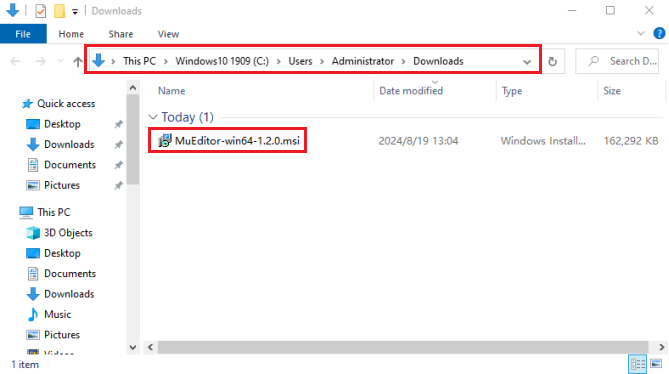
Task: Open the address bar history dropdown
Action: 527,62
